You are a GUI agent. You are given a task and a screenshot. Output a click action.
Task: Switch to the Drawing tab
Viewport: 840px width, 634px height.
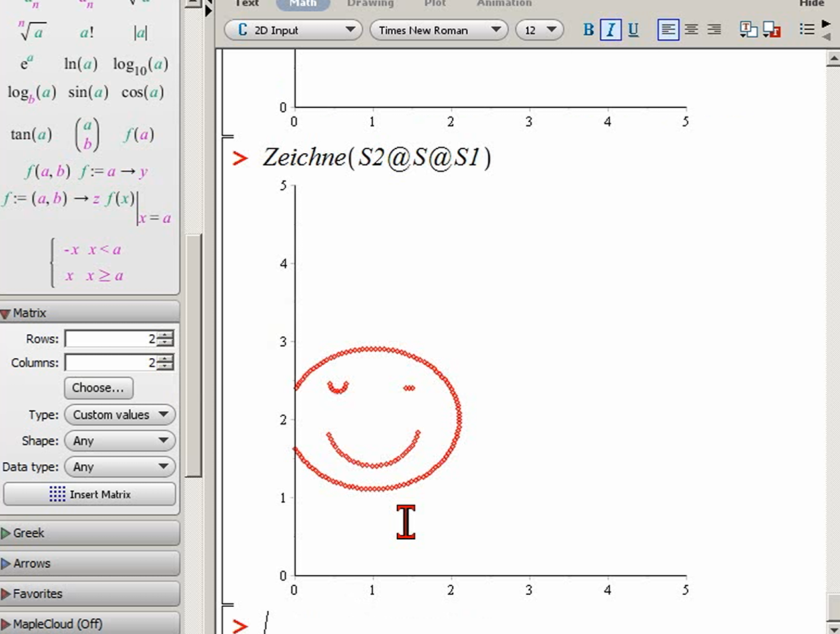pyautogui.click(x=370, y=3)
